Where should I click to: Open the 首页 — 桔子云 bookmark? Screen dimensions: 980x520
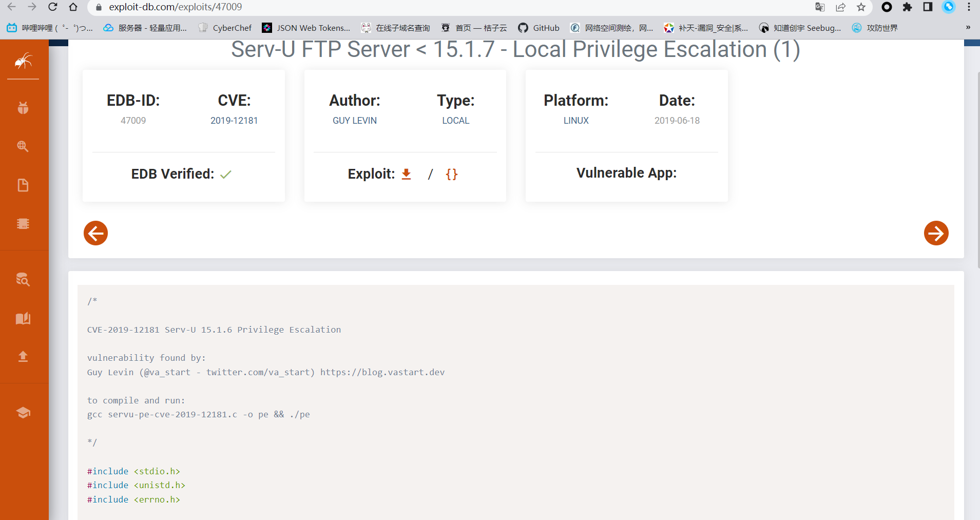[474, 28]
